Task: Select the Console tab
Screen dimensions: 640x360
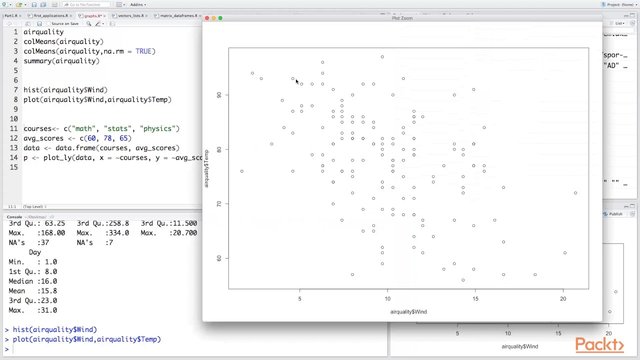Action: (x=14, y=217)
